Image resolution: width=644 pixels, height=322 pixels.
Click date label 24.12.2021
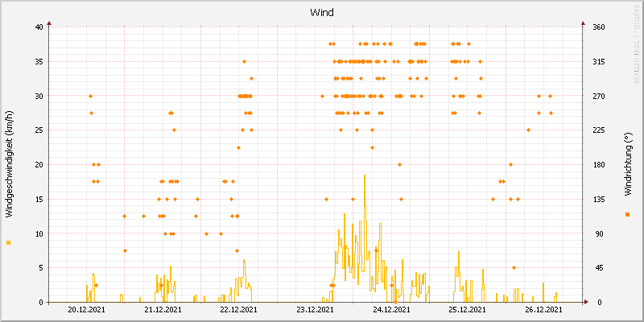391,310
